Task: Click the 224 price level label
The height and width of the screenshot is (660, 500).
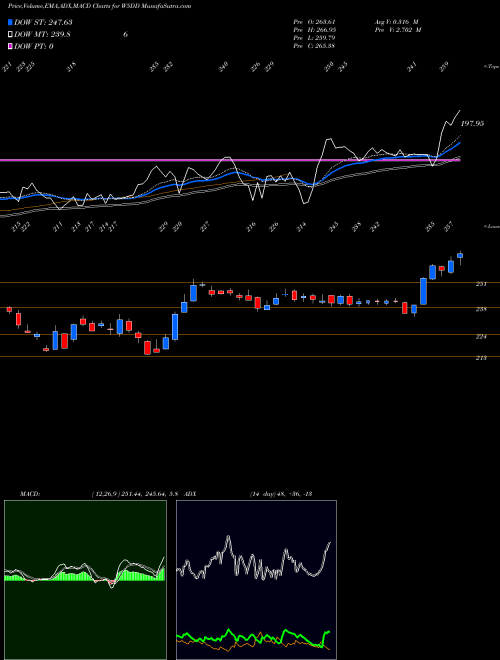Action: pyautogui.click(x=481, y=337)
